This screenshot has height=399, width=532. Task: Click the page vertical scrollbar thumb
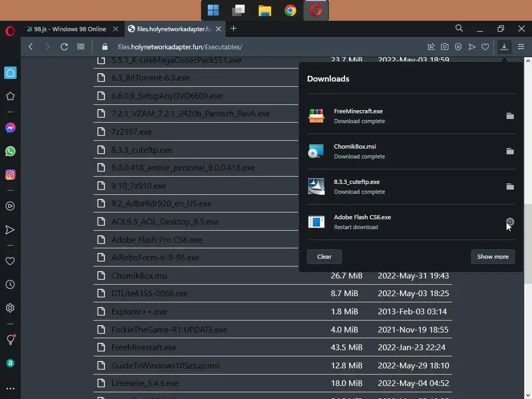pyautogui.click(x=528, y=244)
